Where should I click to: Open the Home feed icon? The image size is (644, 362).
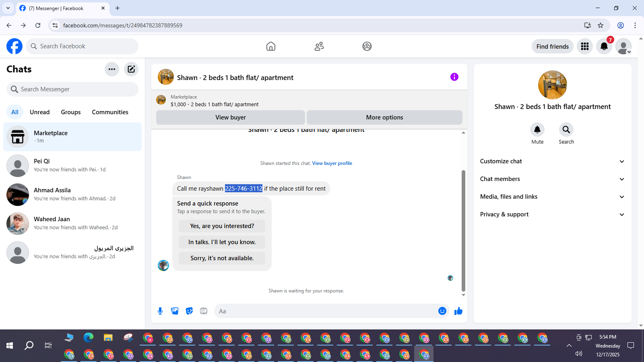[271, 46]
